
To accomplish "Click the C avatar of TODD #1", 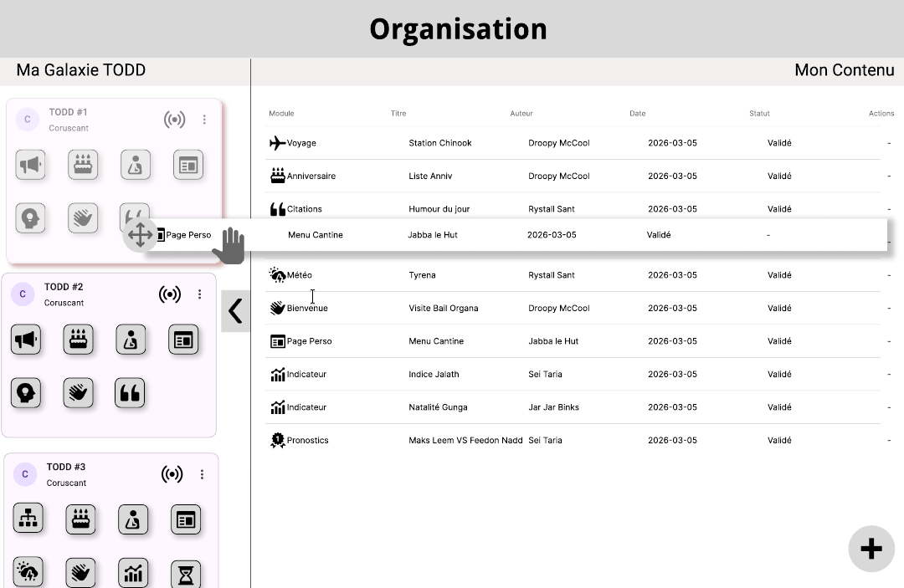I will (27, 120).
